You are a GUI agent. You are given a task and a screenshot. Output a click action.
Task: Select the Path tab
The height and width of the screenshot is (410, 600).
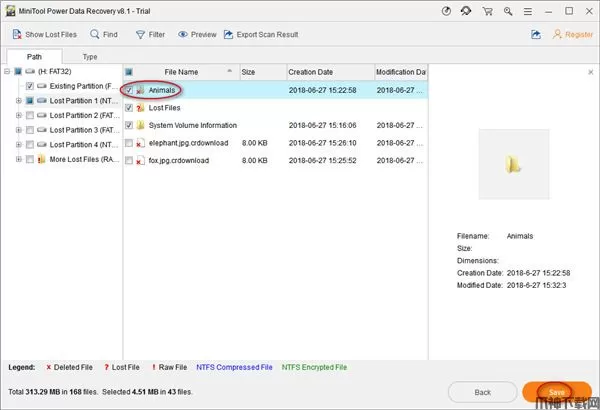pos(33,57)
